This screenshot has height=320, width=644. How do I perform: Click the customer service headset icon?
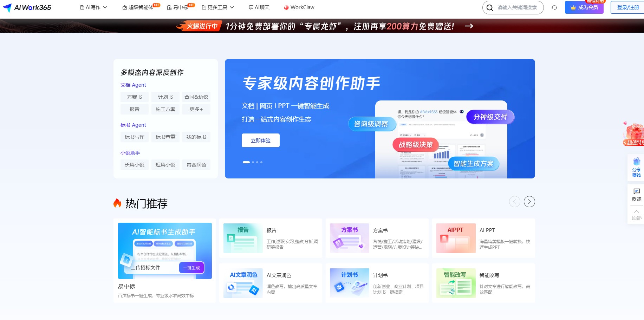click(x=554, y=8)
